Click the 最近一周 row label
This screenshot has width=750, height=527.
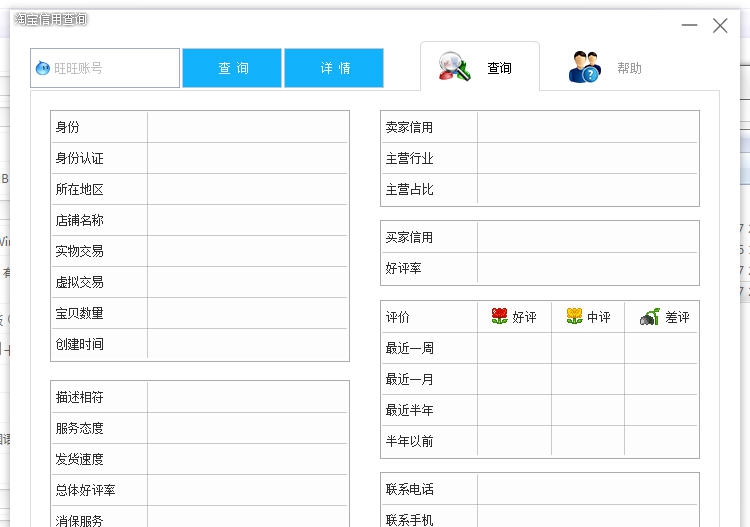tap(409, 348)
